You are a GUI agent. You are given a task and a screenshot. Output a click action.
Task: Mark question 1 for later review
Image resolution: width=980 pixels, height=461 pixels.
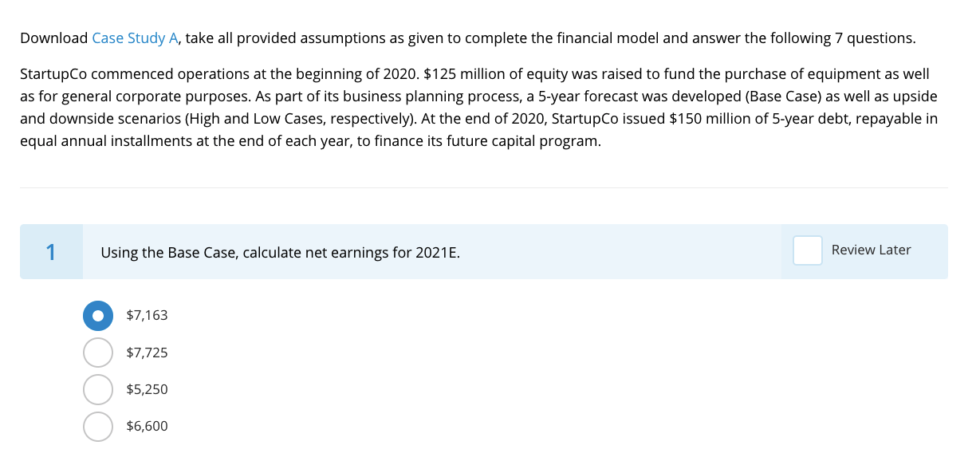click(x=807, y=250)
